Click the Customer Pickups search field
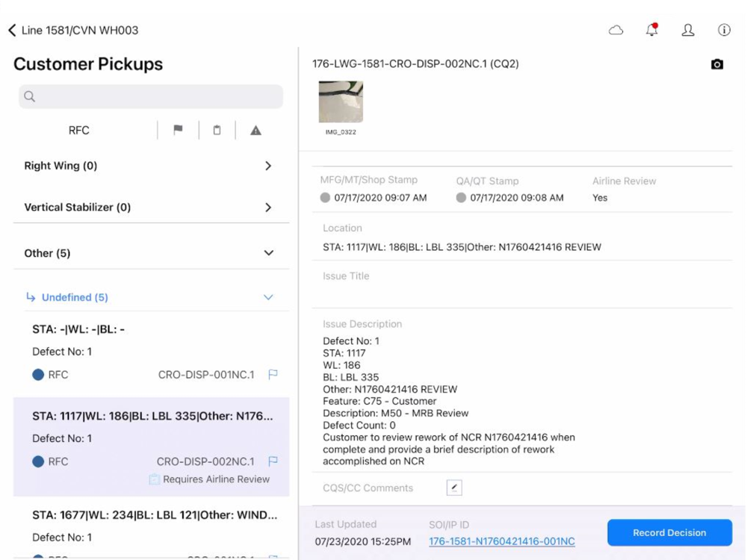Image resolution: width=747 pixels, height=560 pixels. point(151,96)
